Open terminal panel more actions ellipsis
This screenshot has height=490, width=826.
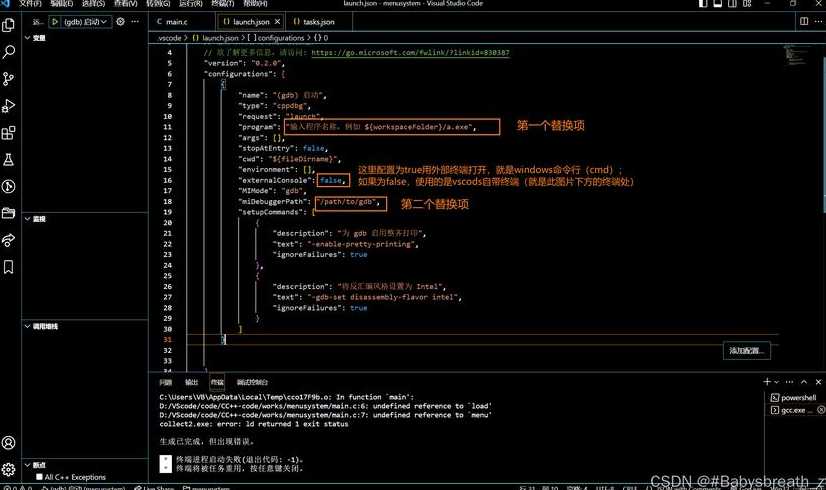tap(789, 381)
